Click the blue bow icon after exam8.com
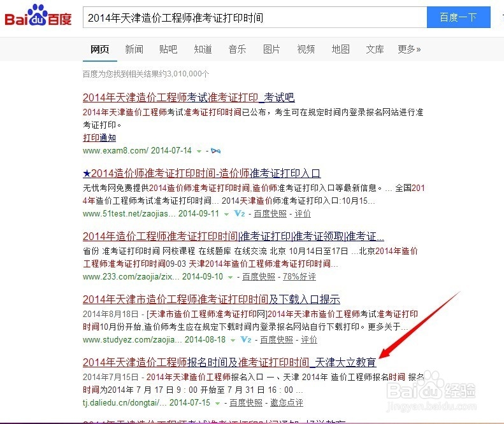The height and width of the screenshot is (424, 504). 215,151
